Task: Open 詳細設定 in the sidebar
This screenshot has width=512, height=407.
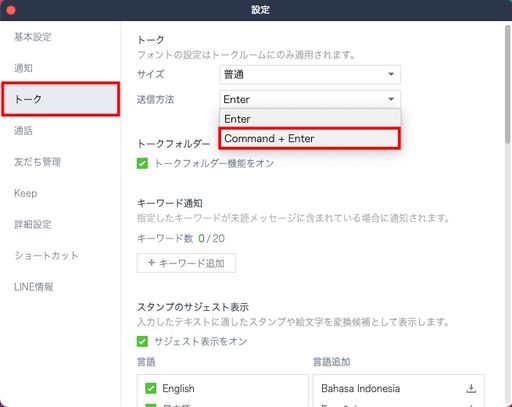Action: tap(33, 224)
